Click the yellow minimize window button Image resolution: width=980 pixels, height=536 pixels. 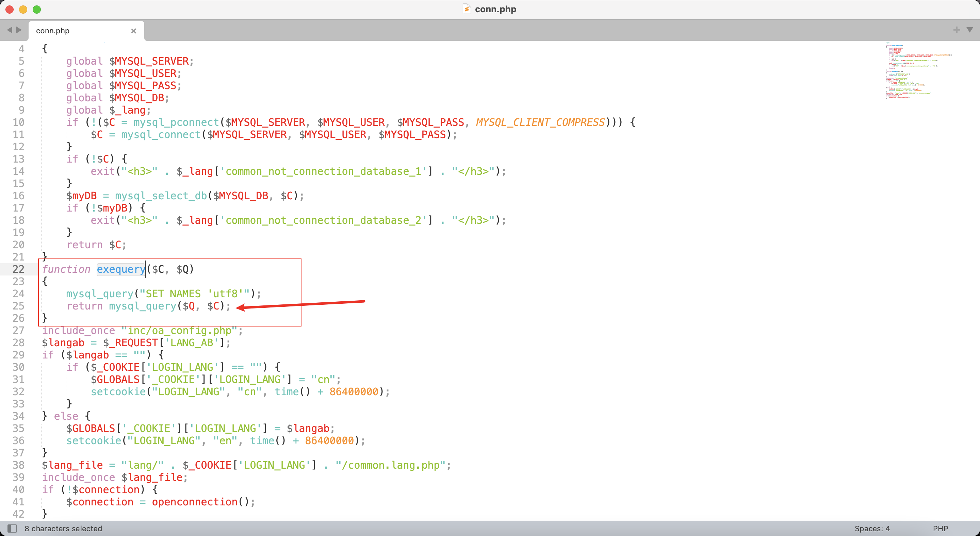point(23,10)
